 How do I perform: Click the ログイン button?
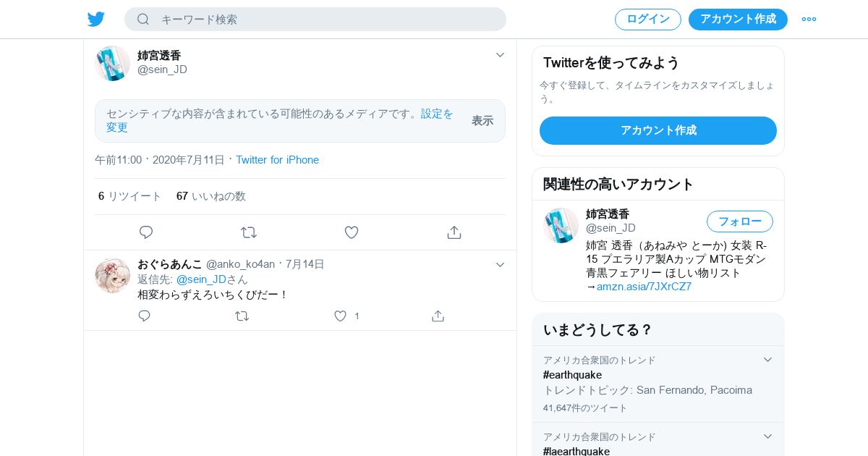coord(648,20)
